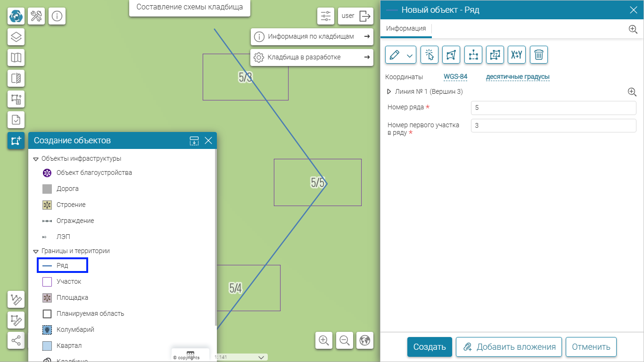This screenshot has height=362, width=644.
Task: Zoom out the map with the minus magnifier
Action: (345, 340)
